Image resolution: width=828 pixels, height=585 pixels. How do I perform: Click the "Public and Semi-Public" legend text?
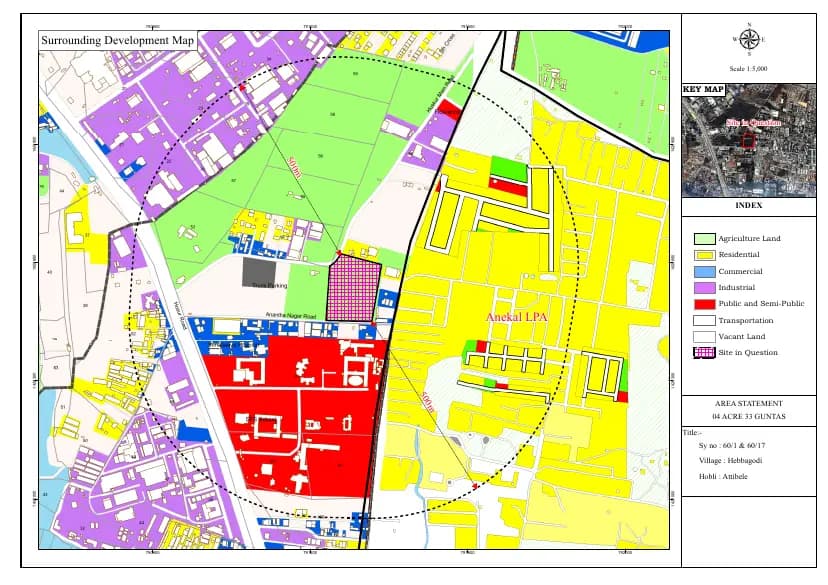pos(761,304)
